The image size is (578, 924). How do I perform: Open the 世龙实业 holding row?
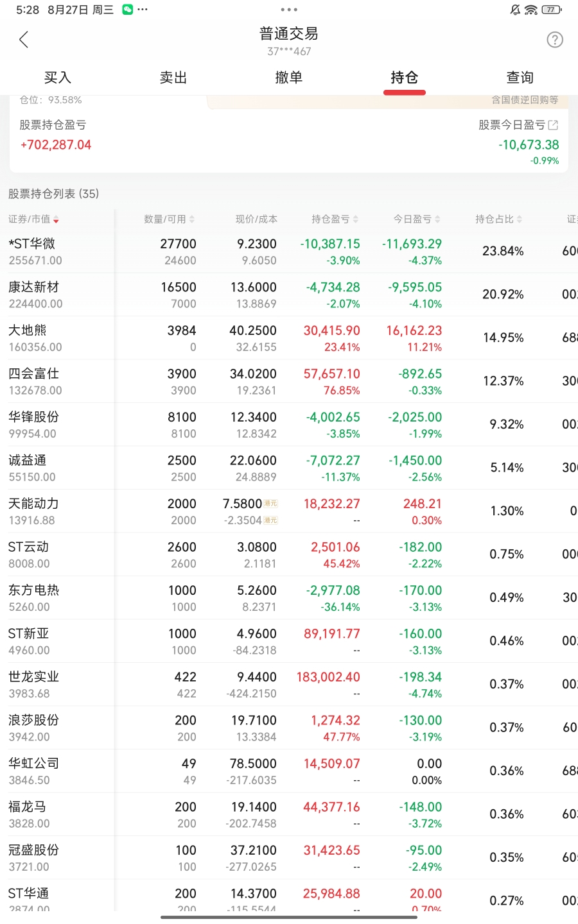pos(289,685)
